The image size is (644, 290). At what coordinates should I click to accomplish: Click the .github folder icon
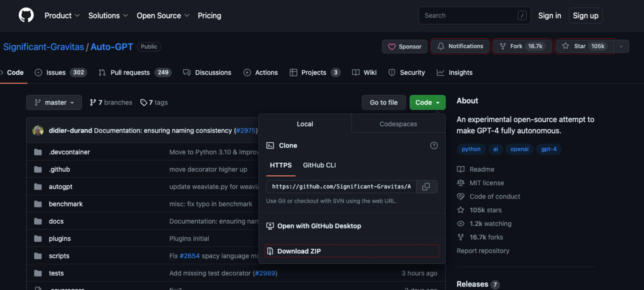[x=38, y=169]
